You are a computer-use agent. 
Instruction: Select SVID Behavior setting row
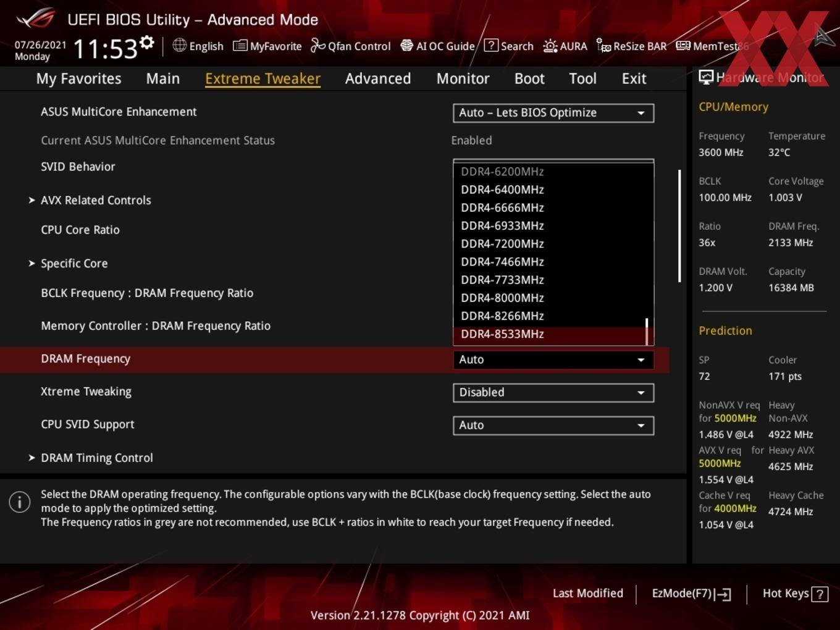pyautogui.click(x=78, y=167)
